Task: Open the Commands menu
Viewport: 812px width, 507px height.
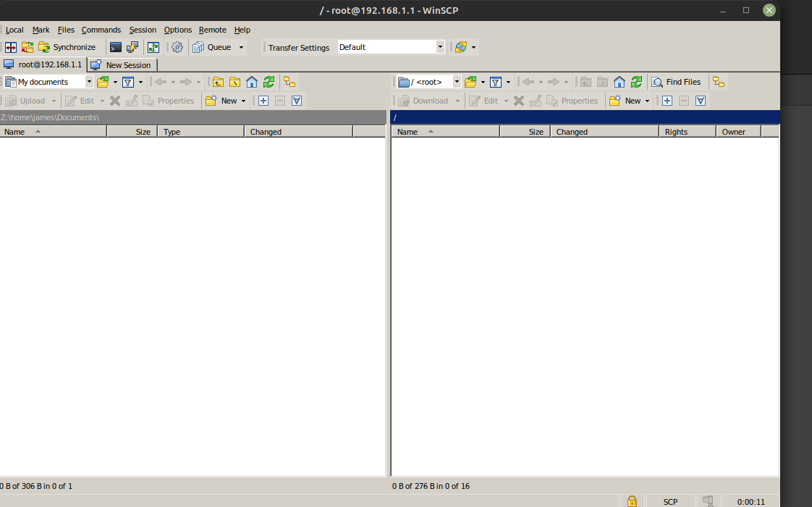Action: click(x=101, y=30)
